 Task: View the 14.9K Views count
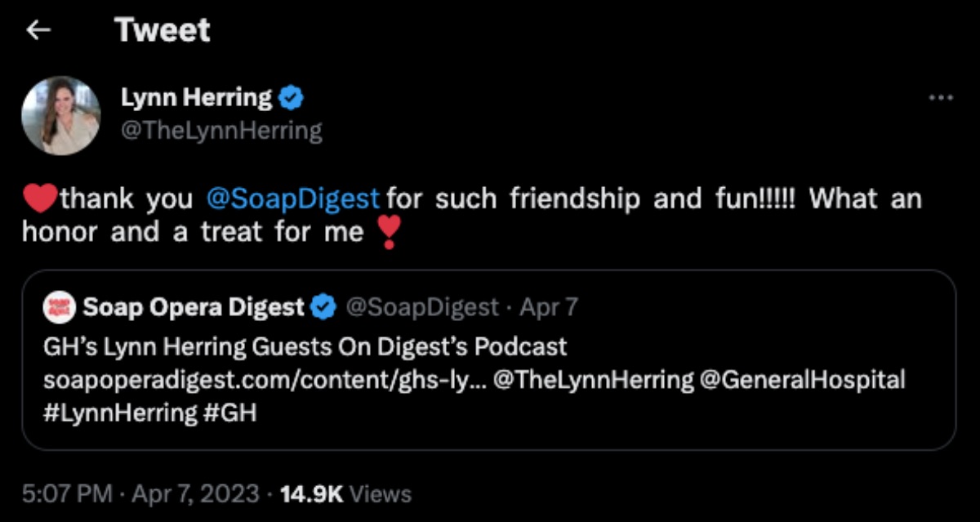[345, 493]
